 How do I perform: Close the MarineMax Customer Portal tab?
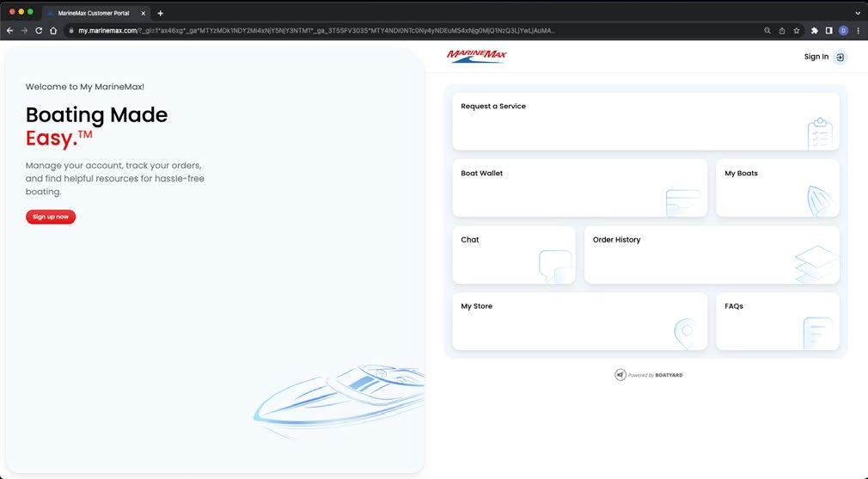(x=143, y=13)
